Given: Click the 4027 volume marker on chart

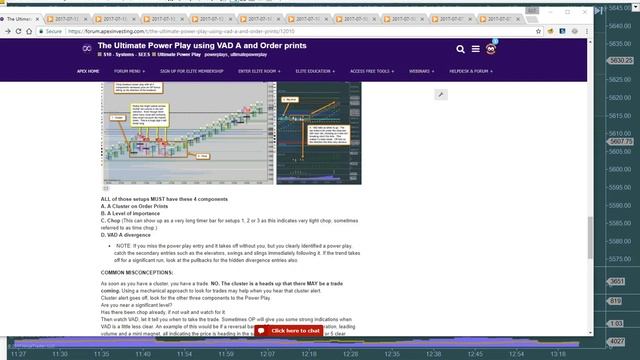Looking at the screenshot, I should pyautogui.click(x=616, y=341).
